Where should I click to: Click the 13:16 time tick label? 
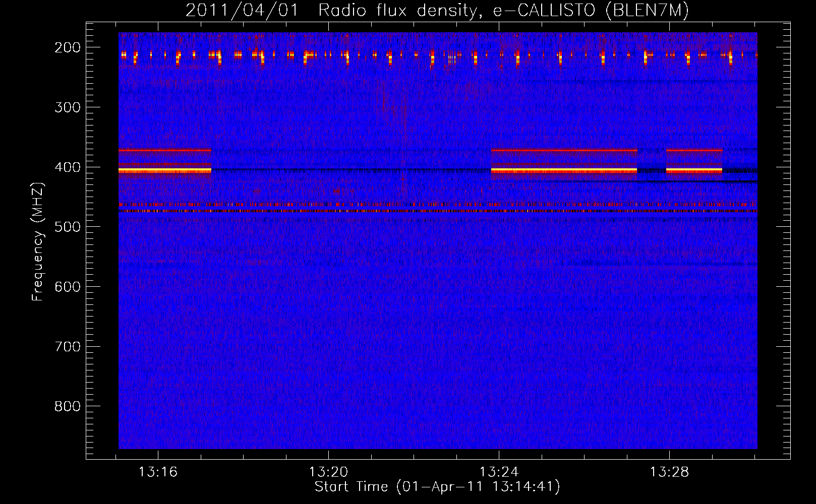pos(158,472)
